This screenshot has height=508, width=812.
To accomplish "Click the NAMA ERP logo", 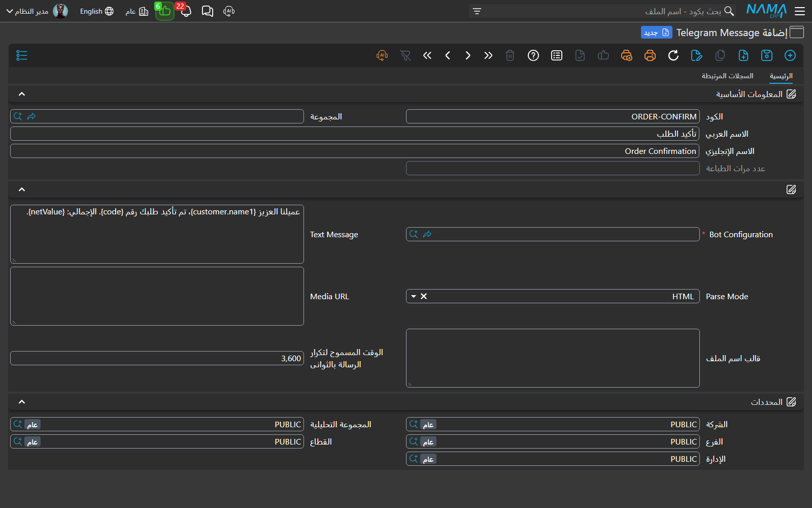I will (766, 11).
